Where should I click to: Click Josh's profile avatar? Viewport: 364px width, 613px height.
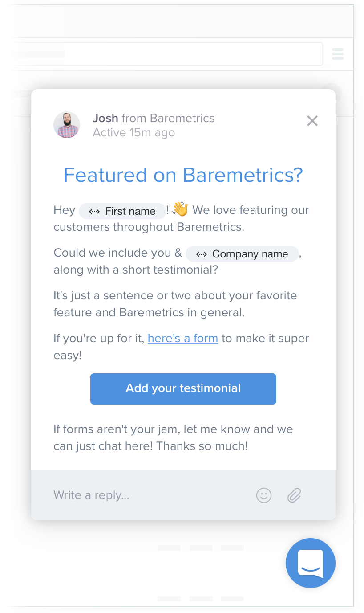(67, 125)
